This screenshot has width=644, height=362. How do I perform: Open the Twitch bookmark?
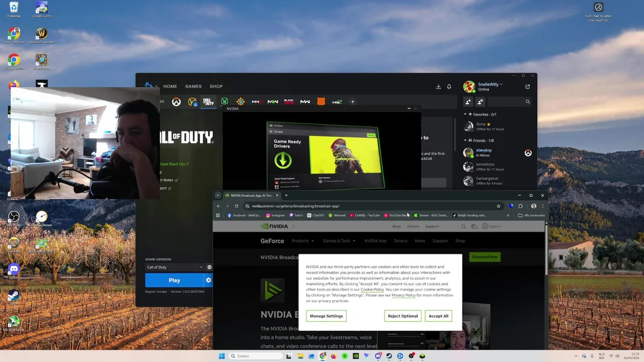(x=296, y=215)
